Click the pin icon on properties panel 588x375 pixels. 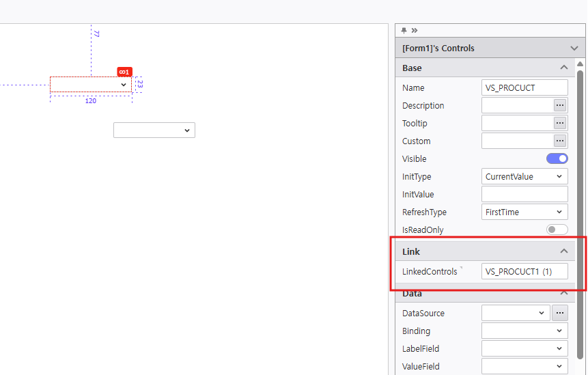404,30
